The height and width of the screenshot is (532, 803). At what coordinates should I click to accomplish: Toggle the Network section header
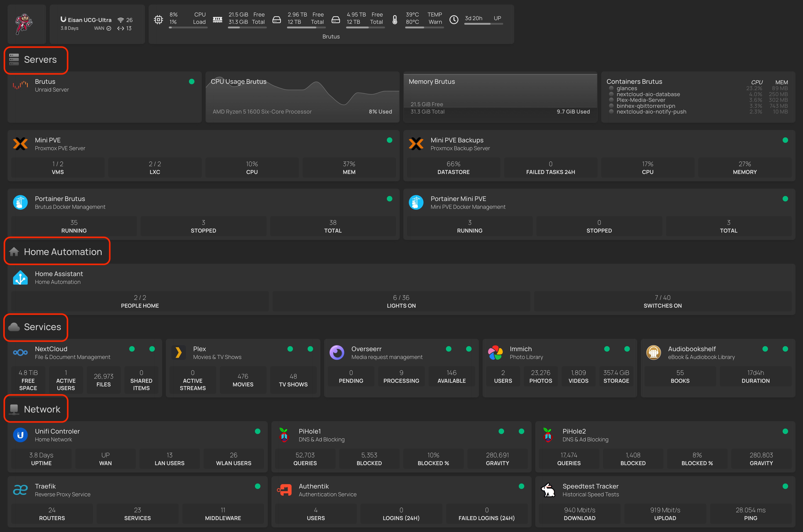42,410
